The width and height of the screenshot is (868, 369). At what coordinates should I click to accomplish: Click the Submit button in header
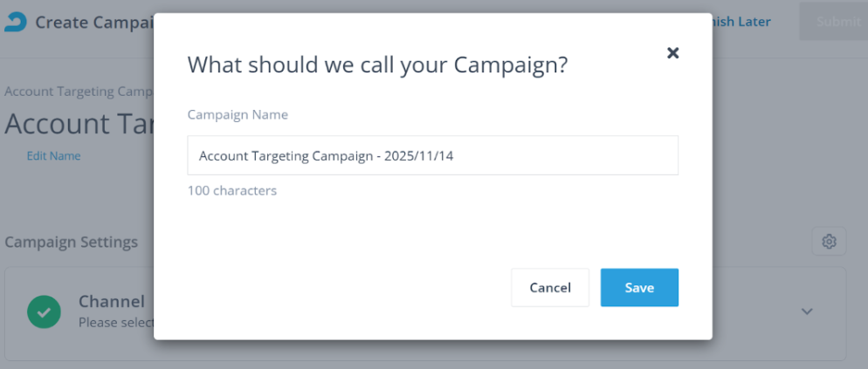(x=834, y=22)
